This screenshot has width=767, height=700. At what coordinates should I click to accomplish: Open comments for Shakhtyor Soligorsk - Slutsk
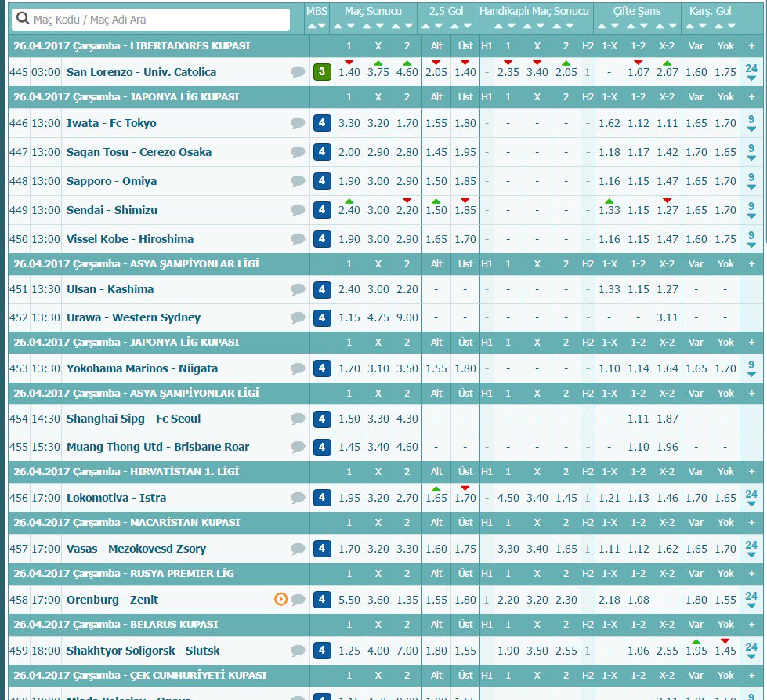pyautogui.click(x=298, y=651)
